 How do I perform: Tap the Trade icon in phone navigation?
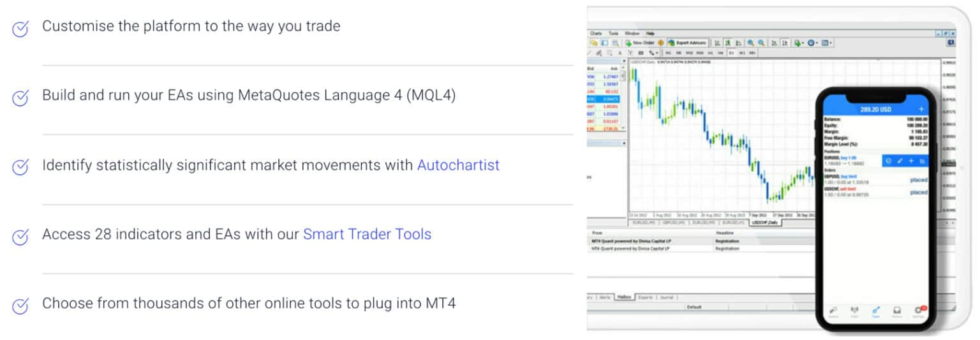(876, 312)
